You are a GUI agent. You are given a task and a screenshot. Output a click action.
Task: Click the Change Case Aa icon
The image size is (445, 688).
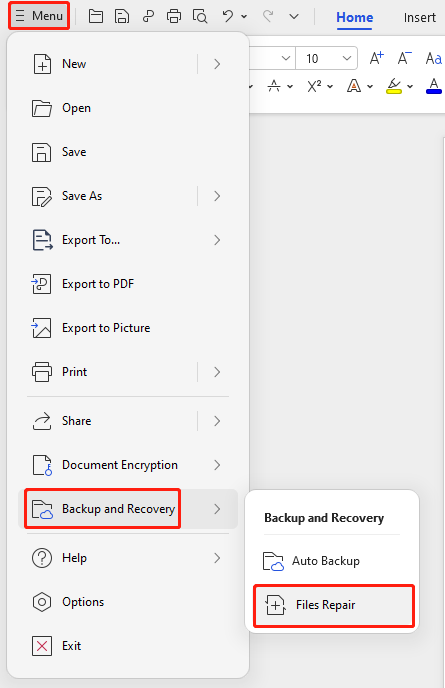click(434, 58)
